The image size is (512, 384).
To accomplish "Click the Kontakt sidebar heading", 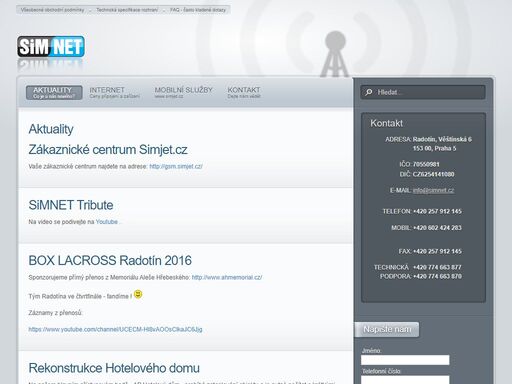I will (x=386, y=123).
